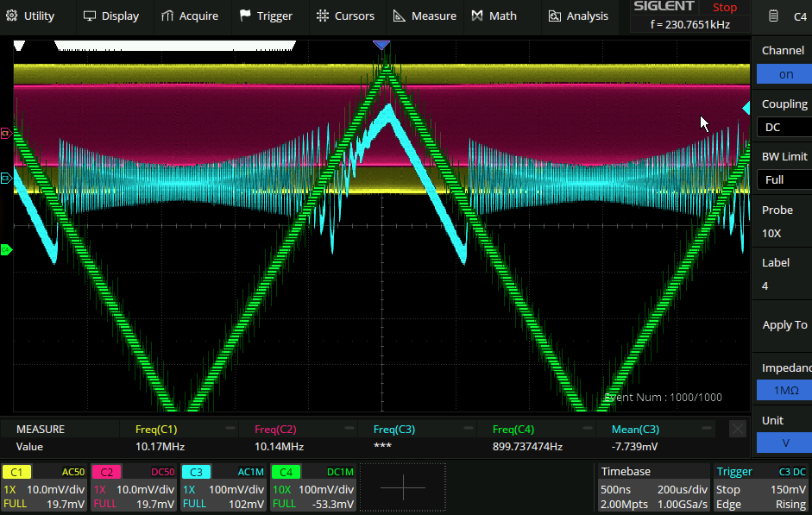Open the Display menu
Screen dimensions: 812x515
tap(110, 16)
